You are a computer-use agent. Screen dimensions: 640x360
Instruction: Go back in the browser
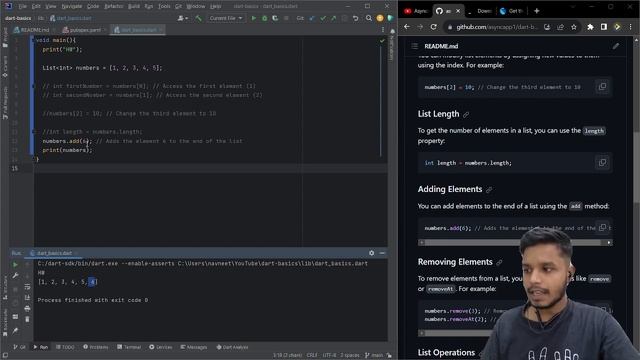click(407, 27)
